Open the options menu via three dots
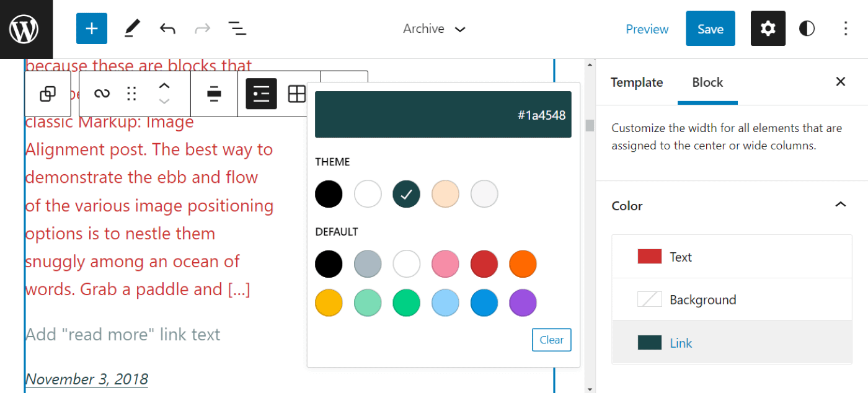 coord(846,29)
